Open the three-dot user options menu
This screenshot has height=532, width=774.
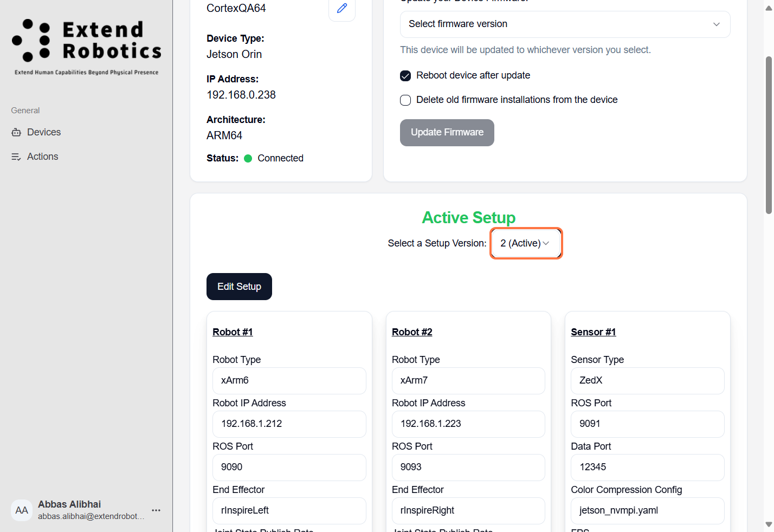tap(156, 510)
